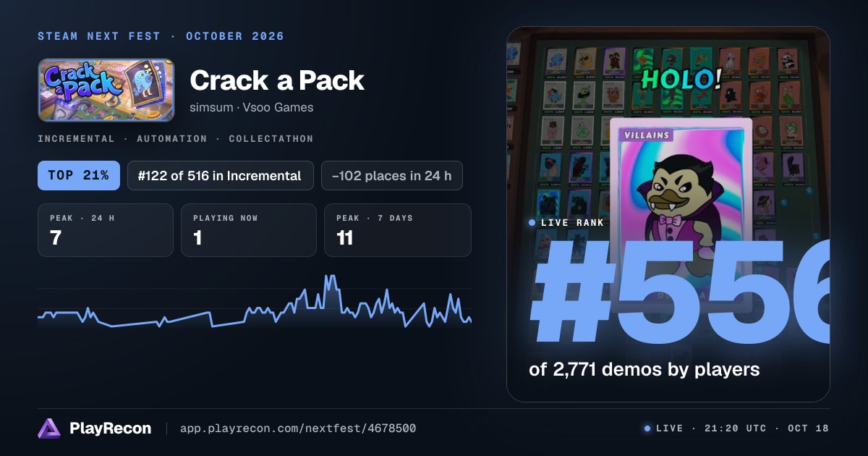The width and height of the screenshot is (868, 456).
Task: Open the app.playrecon.com/nextfest/4678500 link
Action: pyautogui.click(x=297, y=428)
